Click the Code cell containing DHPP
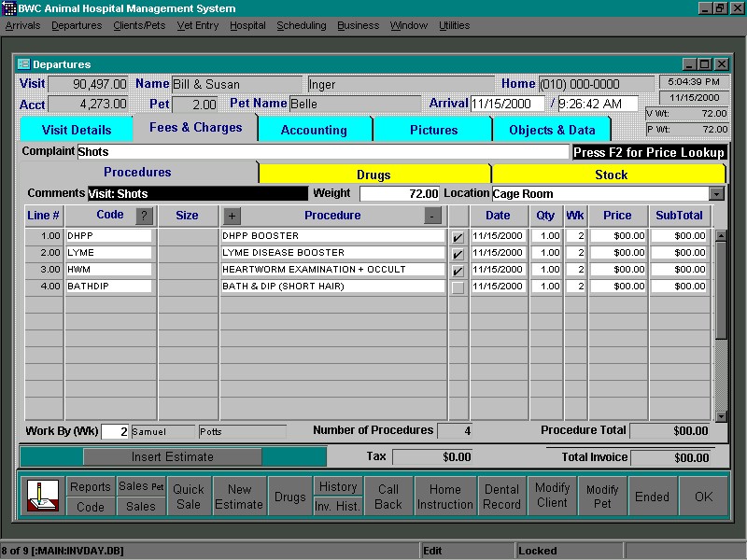 click(x=108, y=236)
